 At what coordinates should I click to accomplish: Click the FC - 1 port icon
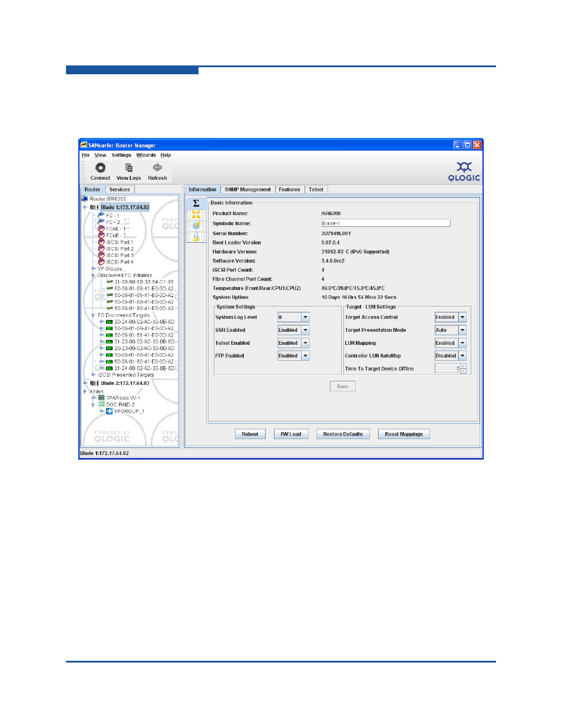click(101, 216)
